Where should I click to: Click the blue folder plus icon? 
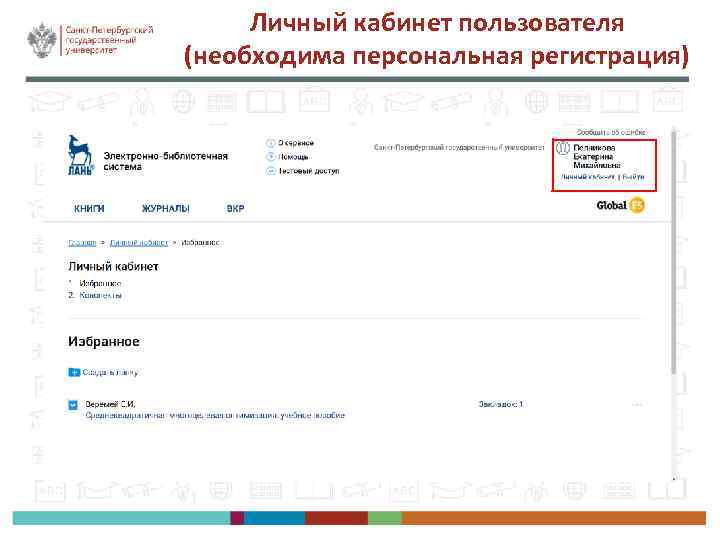click(74, 372)
